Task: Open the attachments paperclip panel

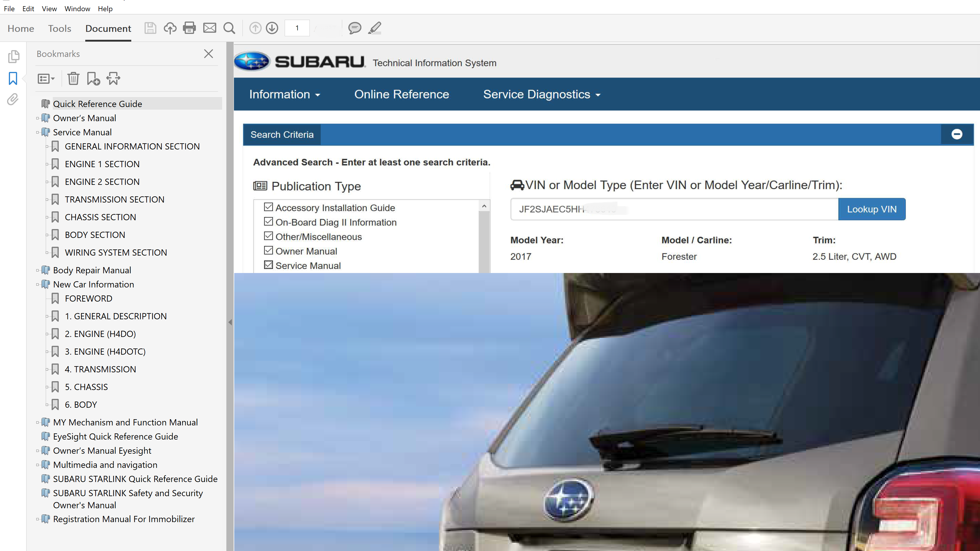Action: [x=13, y=100]
